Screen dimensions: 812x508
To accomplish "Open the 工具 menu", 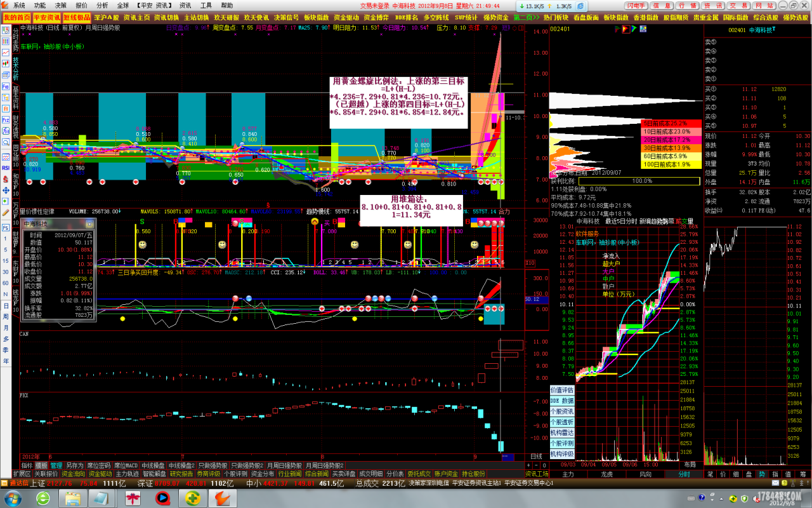I will point(206,5).
